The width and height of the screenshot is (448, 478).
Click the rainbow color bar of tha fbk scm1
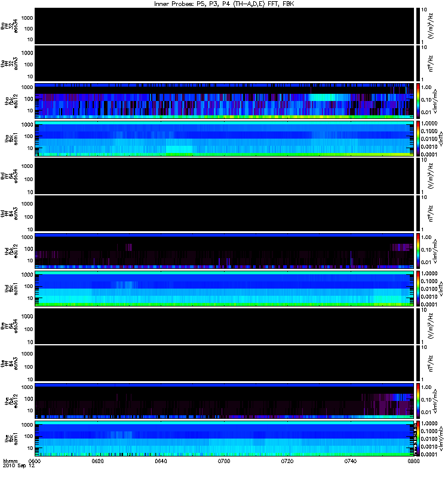coord(418,139)
